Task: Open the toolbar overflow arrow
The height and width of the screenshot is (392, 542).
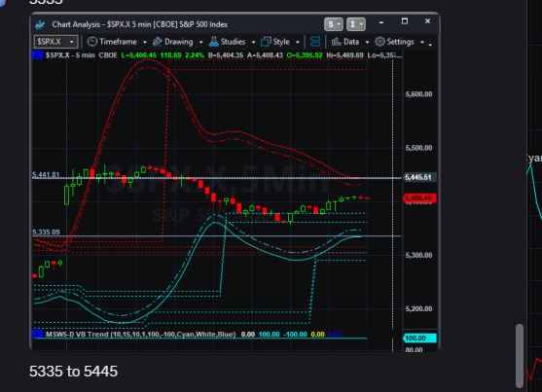Action: pos(430,45)
